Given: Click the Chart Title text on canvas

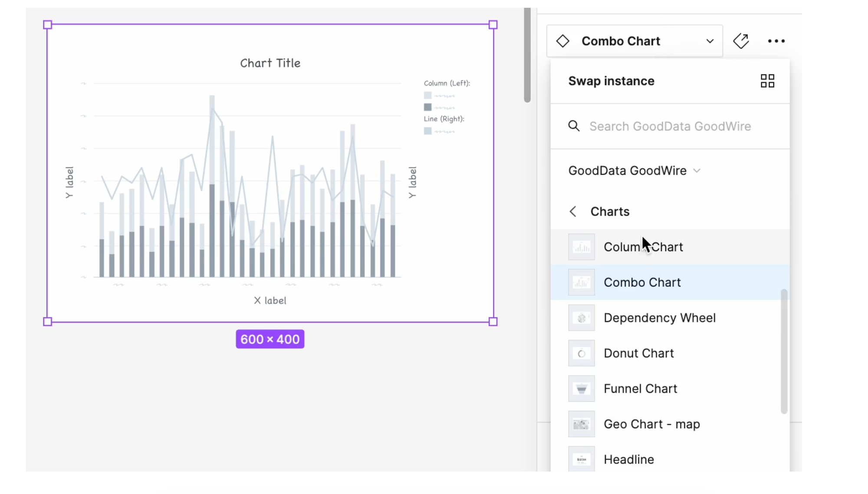Looking at the screenshot, I should click(270, 63).
